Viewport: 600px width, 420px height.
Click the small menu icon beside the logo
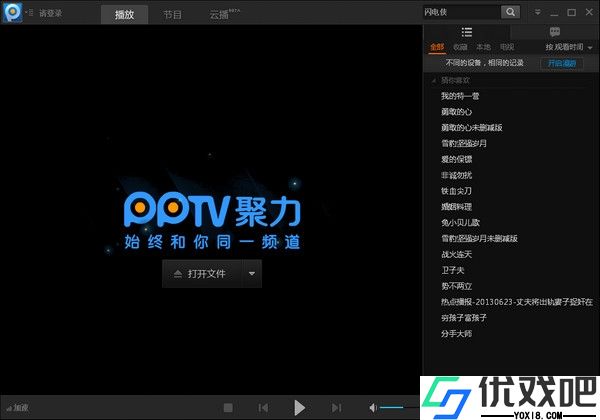[29, 13]
